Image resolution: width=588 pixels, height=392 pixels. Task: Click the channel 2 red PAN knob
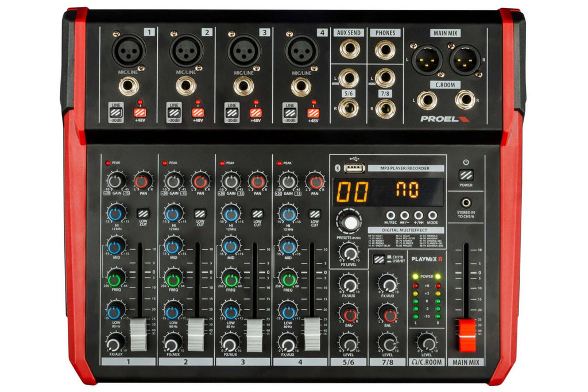[200, 182]
